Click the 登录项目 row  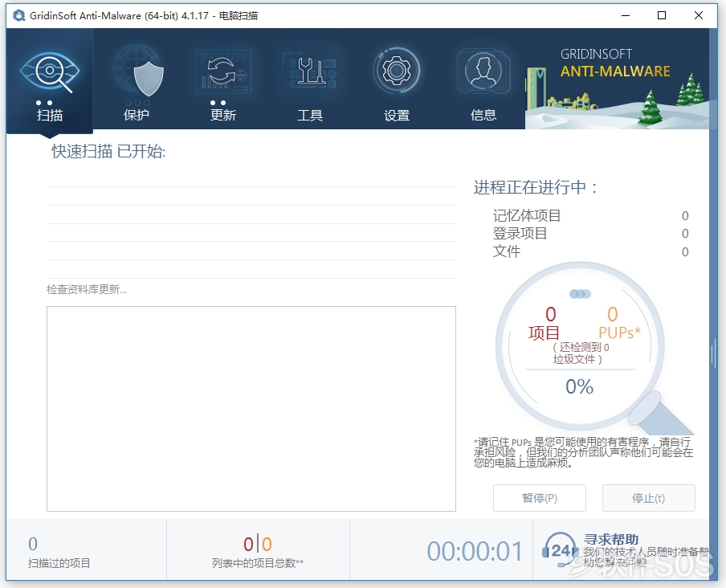tap(590, 233)
